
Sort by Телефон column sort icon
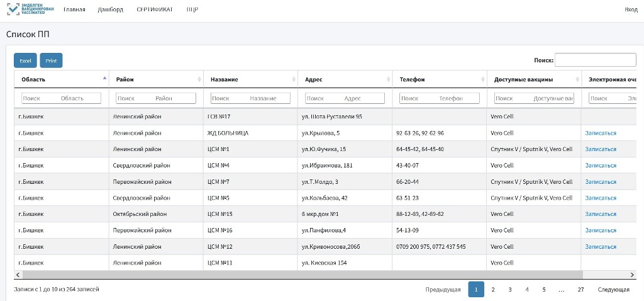tap(482, 79)
